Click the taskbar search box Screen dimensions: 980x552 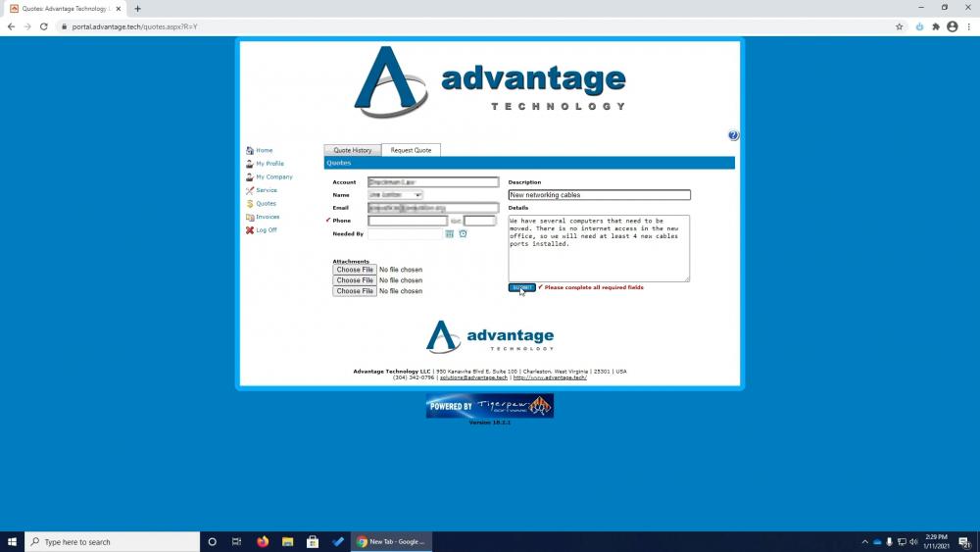(113, 541)
